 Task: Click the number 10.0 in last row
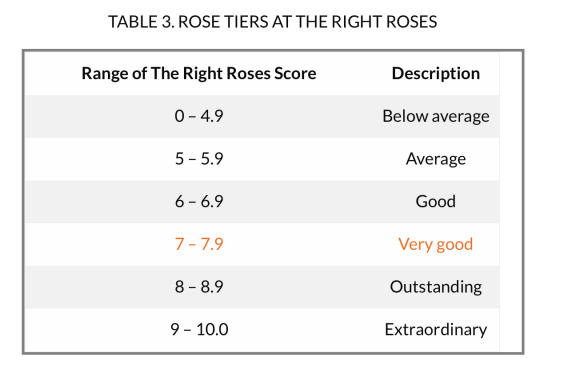[212, 329]
